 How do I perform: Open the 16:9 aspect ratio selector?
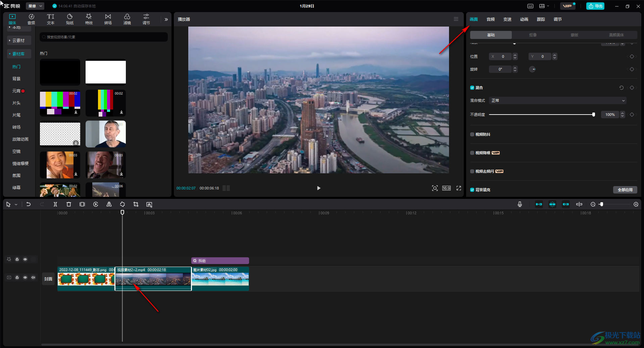(x=446, y=188)
